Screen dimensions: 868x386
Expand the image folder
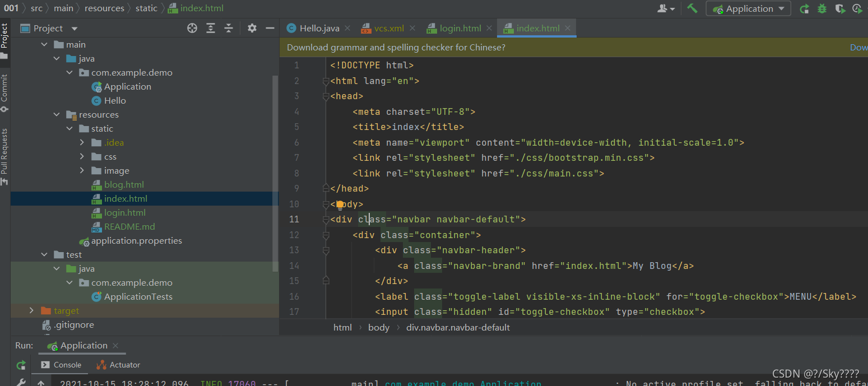[82, 171]
